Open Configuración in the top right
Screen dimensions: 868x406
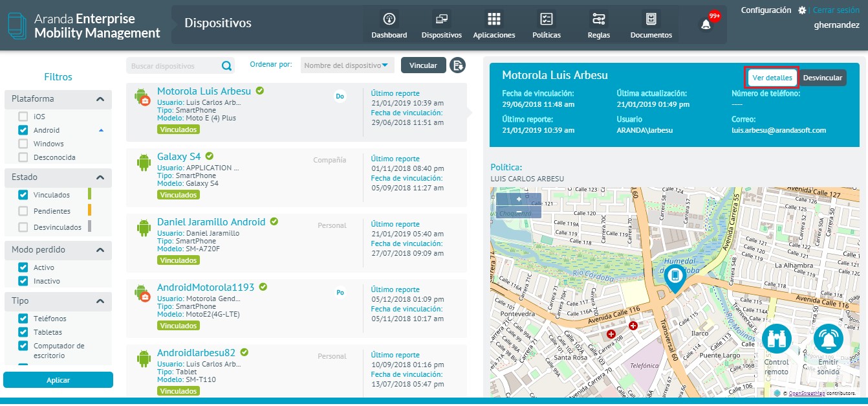(x=766, y=10)
